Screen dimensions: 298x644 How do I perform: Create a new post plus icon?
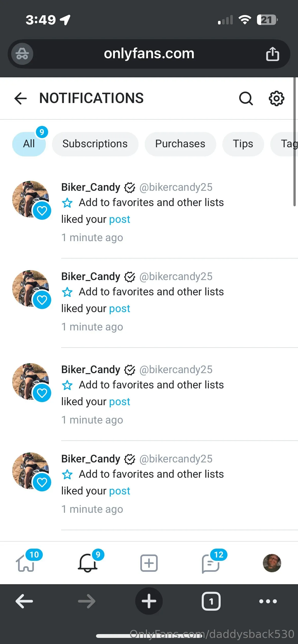pos(149,563)
